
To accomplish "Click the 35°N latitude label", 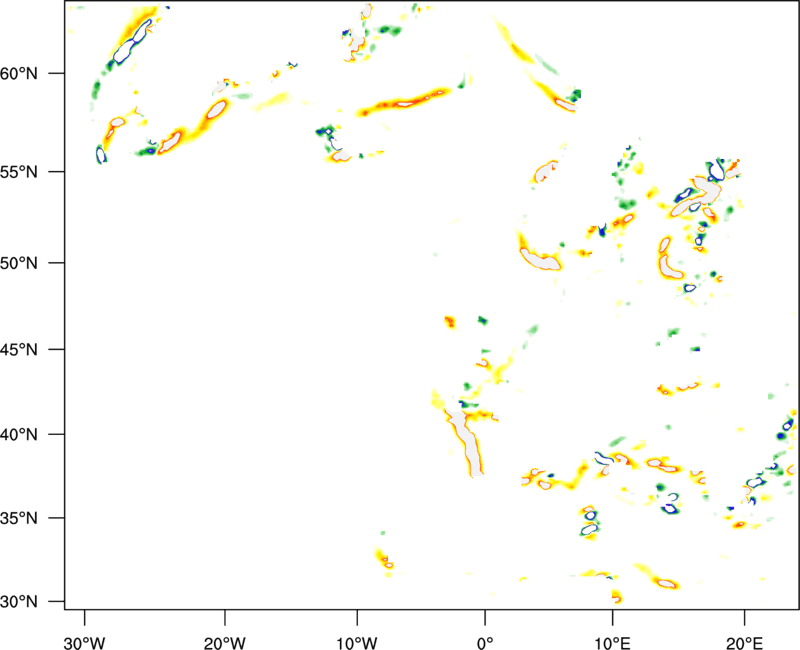I will 19,518.
